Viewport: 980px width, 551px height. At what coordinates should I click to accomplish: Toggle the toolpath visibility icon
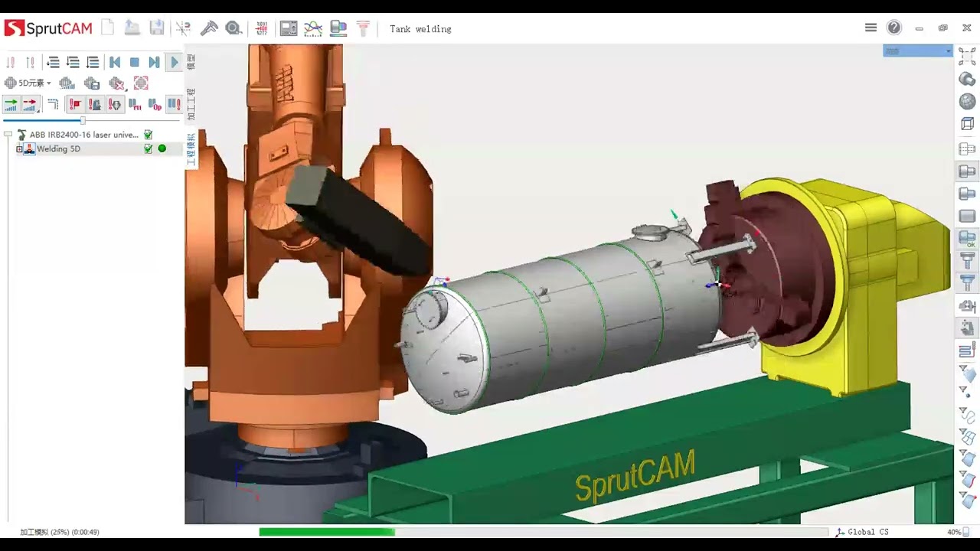967,350
